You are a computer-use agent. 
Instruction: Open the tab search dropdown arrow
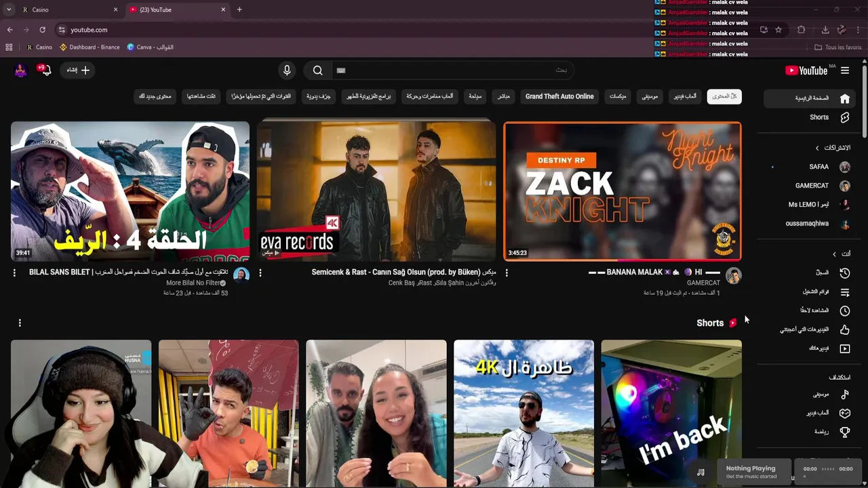(8, 9)
